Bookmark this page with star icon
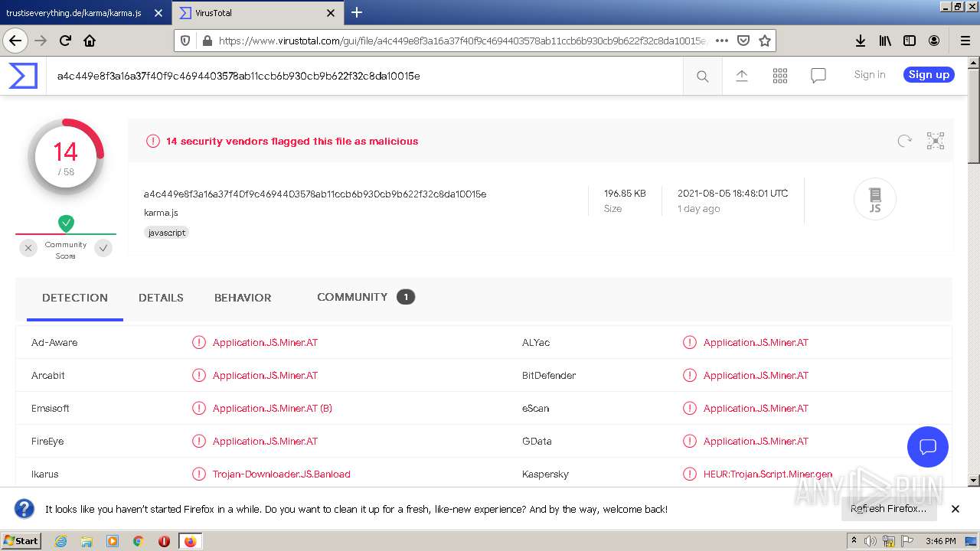The image size is (980, 551). (x=764, y=41)
